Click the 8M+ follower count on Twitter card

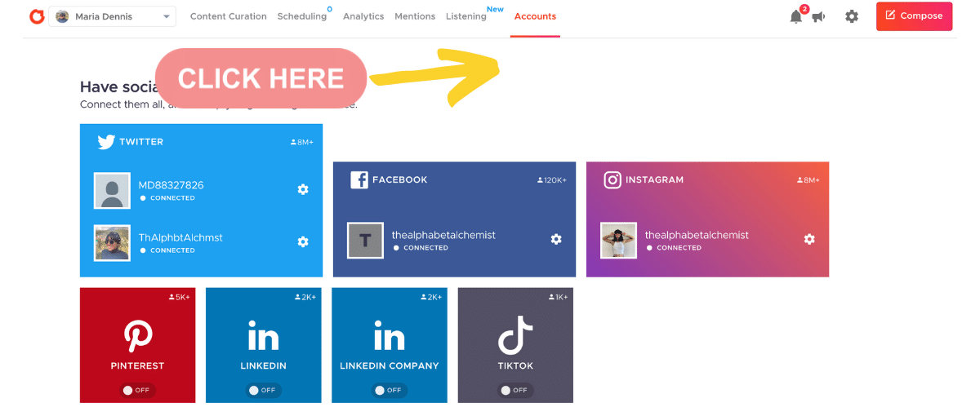302,143
